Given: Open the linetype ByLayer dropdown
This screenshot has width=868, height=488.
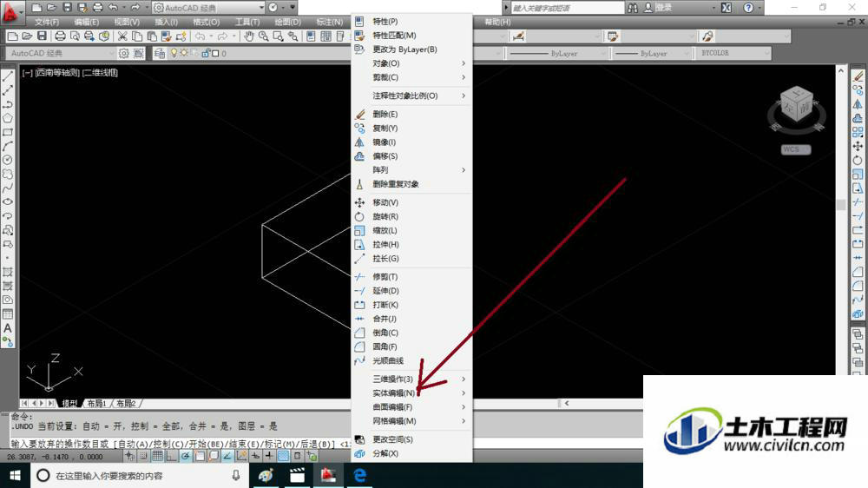Looking at the screenshot, I should [558, 53].
